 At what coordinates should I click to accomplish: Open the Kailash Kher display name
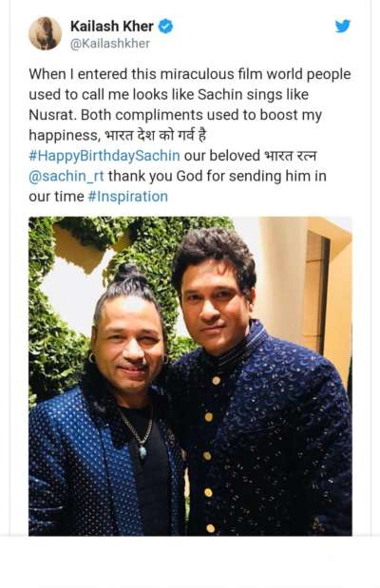pyautogui.click(x=112, y=27)
